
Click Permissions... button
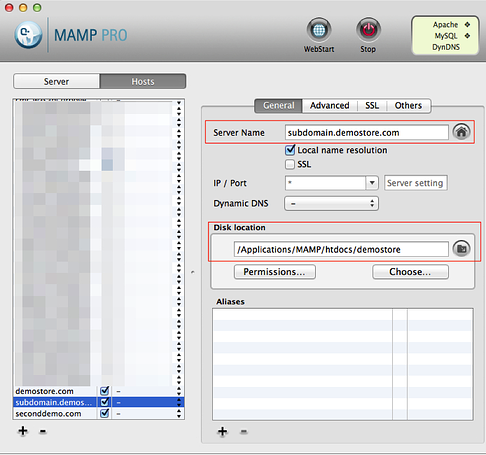pyautogui.click(x=275, y=272)
